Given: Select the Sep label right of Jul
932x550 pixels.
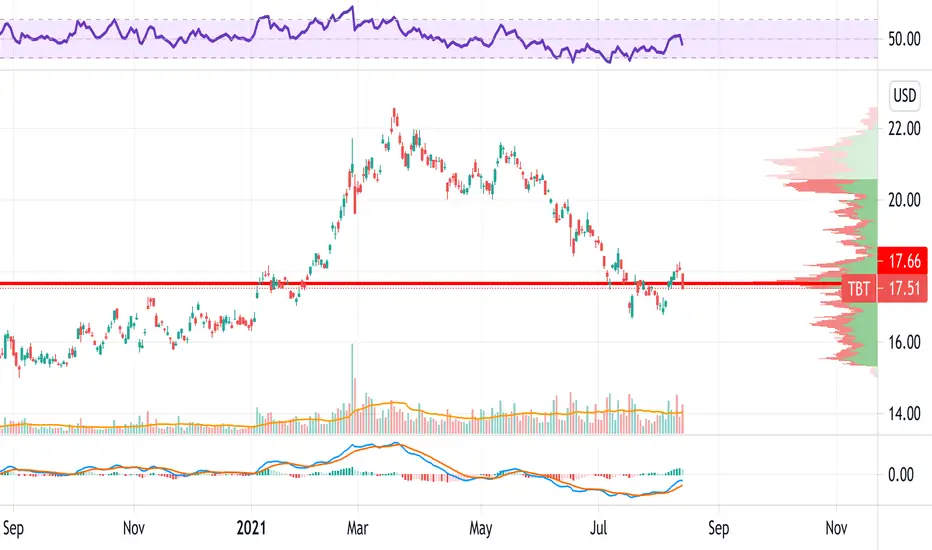Looking at the screenshot, I should coord(718,527).
